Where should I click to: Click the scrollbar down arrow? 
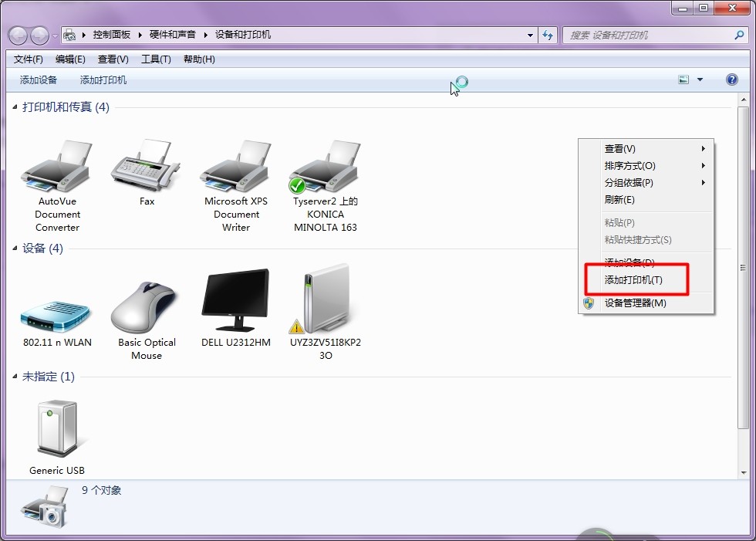pos(743,473)
